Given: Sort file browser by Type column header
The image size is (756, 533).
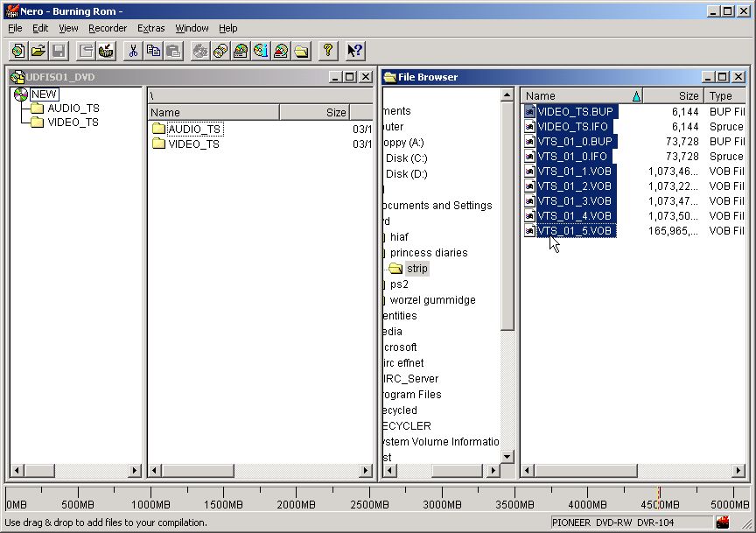Looking at the screenshot, I should tap(724, 96).
